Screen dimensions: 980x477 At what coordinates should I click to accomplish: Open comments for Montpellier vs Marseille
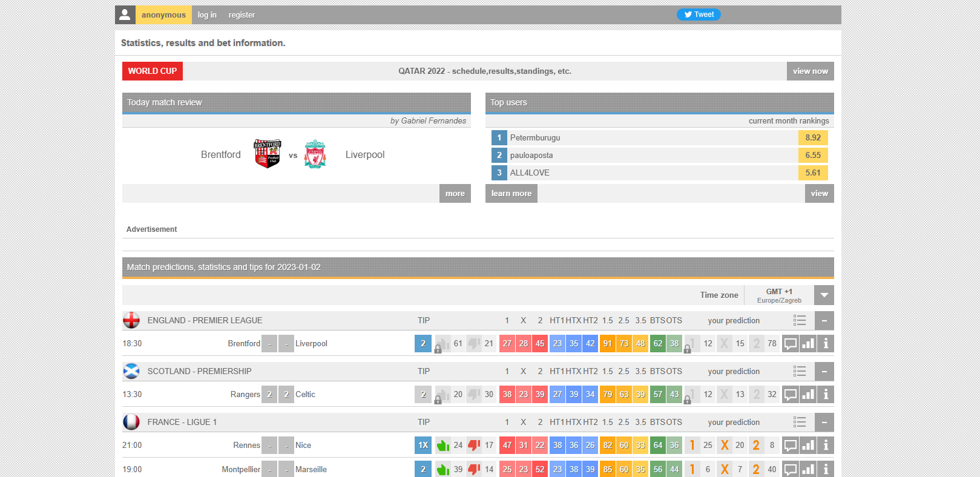(x=791, y=469)
